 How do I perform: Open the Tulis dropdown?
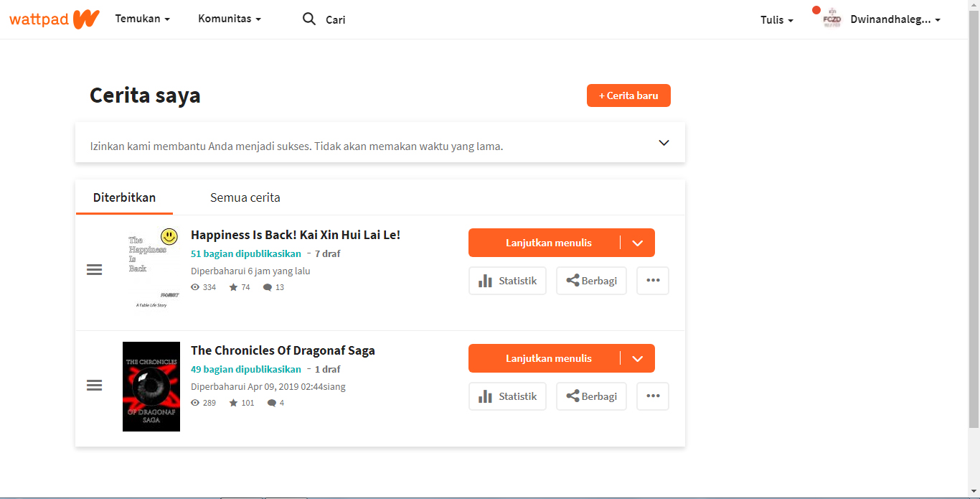(776, 19)
